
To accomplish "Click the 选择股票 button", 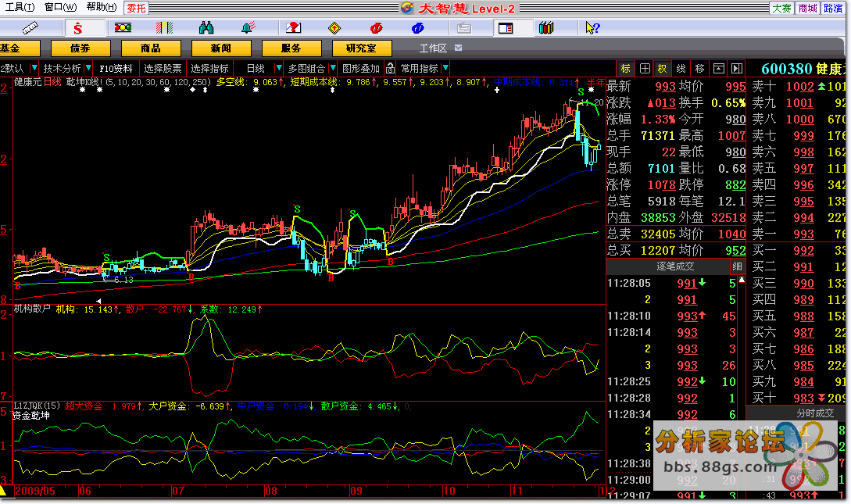I will 163,68.
